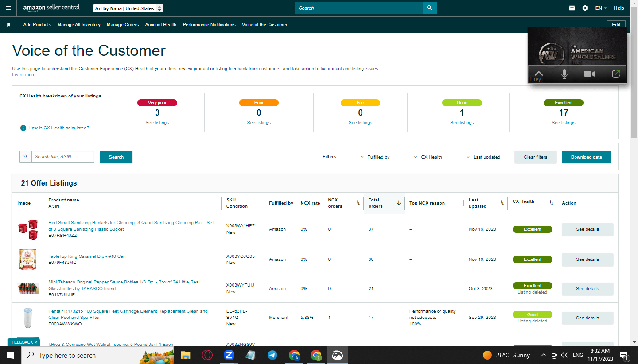Click the Mini Tabasco product thumbnail
The height and width of the screenshot is (364, 638).
[x=28, y=289]
